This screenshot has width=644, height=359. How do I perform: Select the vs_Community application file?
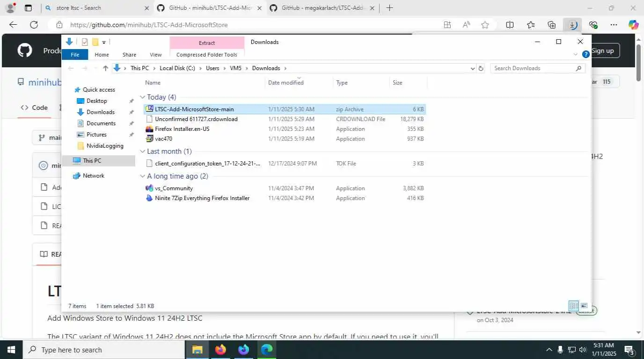(174, 188)
